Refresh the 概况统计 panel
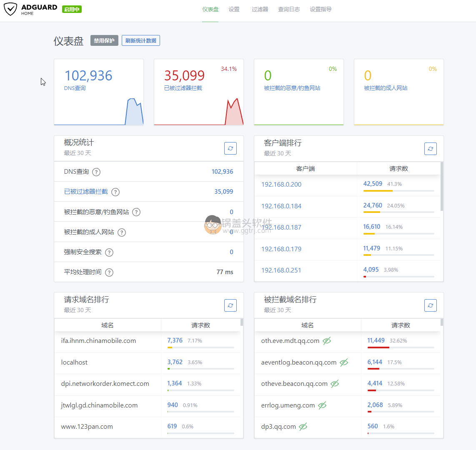 pyautogui.click(x=230, y=148)
